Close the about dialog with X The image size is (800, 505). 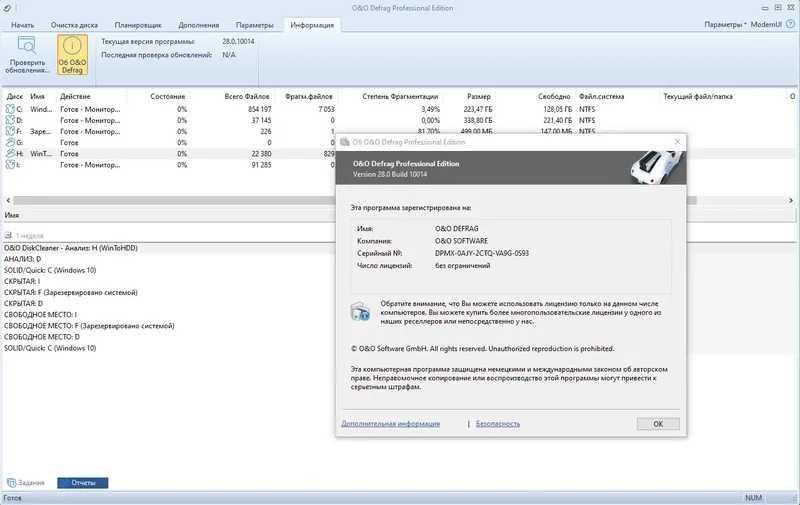[677, 142]
